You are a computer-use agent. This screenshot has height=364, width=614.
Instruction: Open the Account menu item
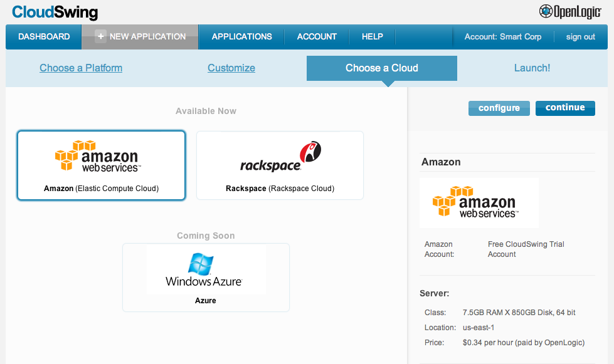pos(317,37)
